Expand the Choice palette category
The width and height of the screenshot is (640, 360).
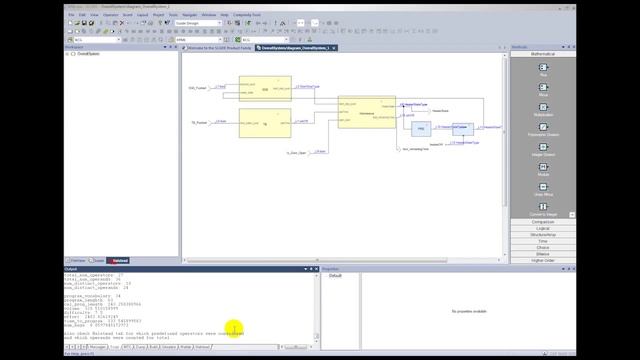pyautogui.click(x=543, y=248)
